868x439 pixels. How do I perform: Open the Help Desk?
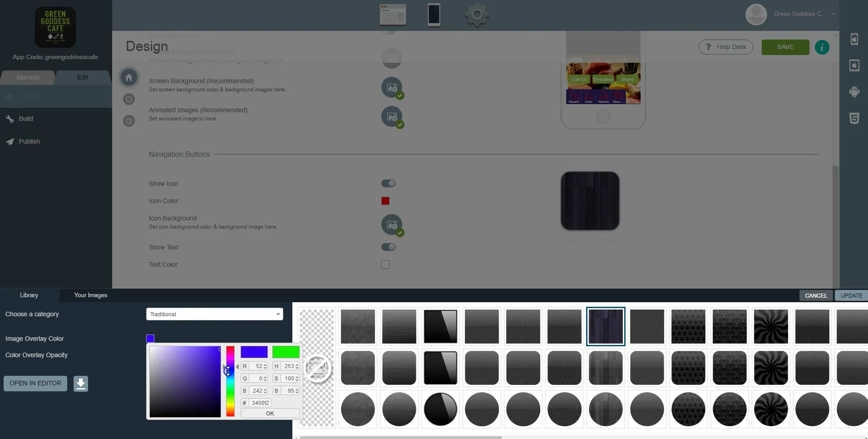(725, 47)
